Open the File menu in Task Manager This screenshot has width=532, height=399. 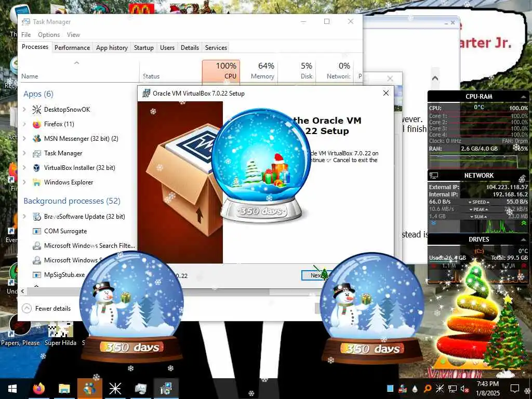(x=26, y=35)
